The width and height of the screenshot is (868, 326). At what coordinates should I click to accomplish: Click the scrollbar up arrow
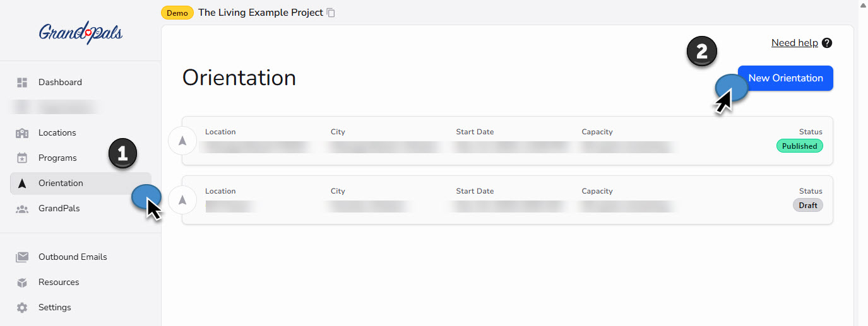click(863, 4)
